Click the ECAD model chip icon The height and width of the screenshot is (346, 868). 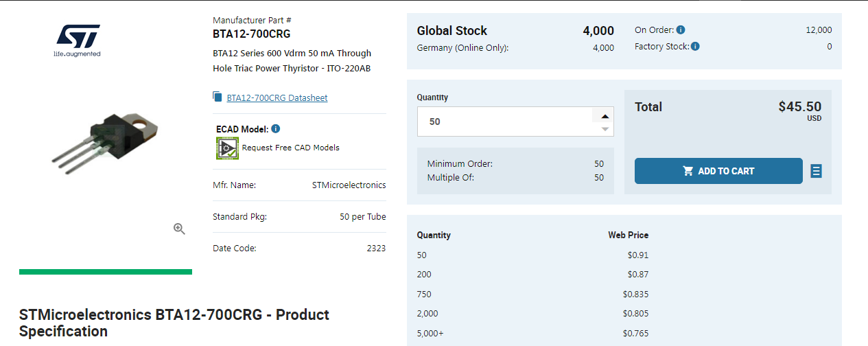[x=227, y=148]
